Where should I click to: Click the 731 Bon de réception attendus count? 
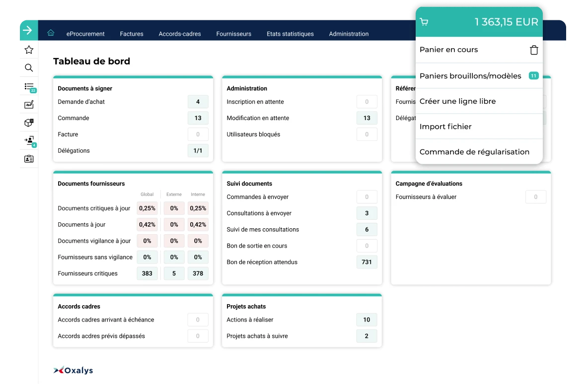click(x=366, y=262)
